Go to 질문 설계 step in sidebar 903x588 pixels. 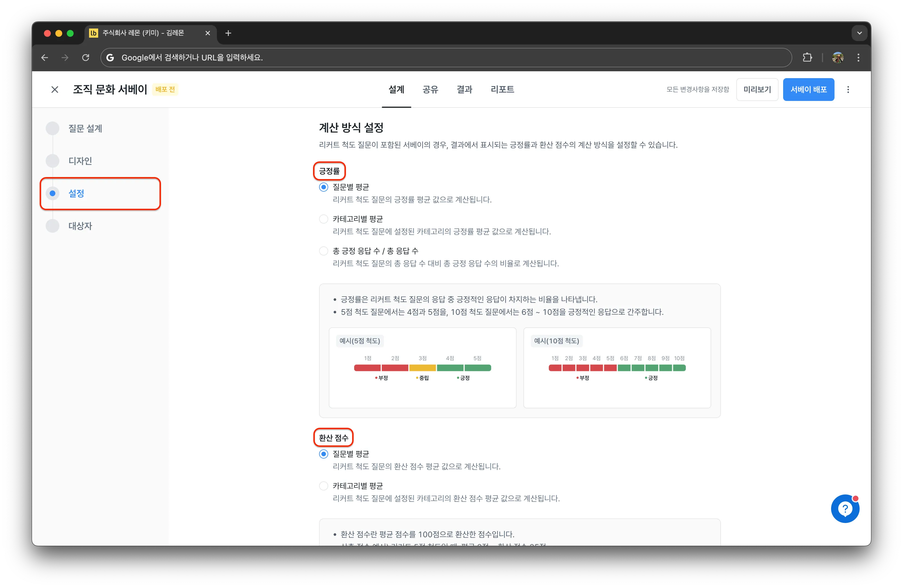pos(85,129)
